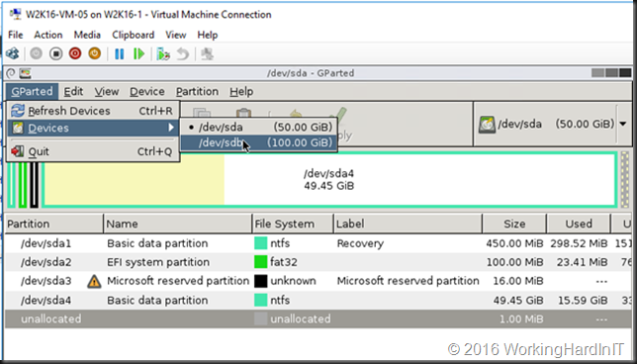Choose Quit from the GParted menu

coord(93,151)
